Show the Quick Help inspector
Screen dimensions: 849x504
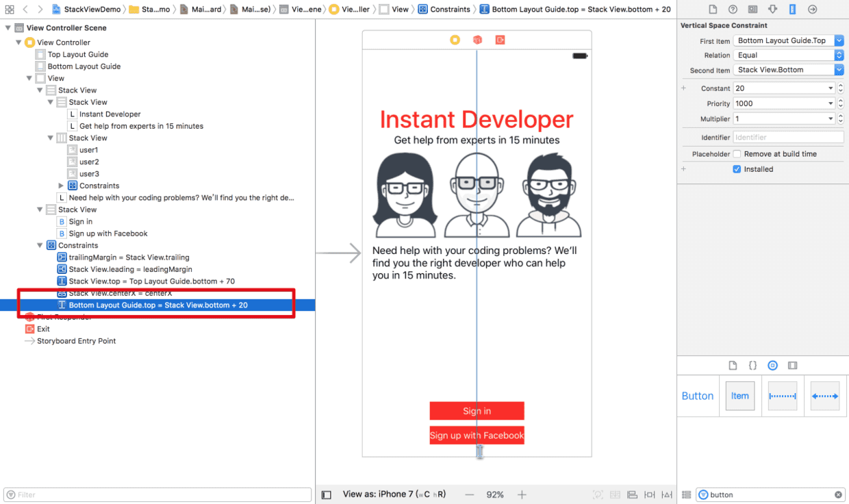click(x=733, y=10)
